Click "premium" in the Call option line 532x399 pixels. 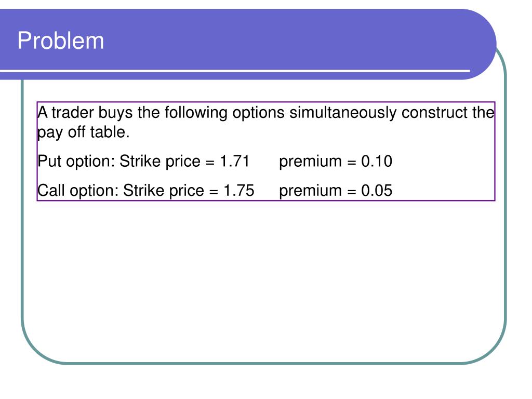(x=311, y=191)
